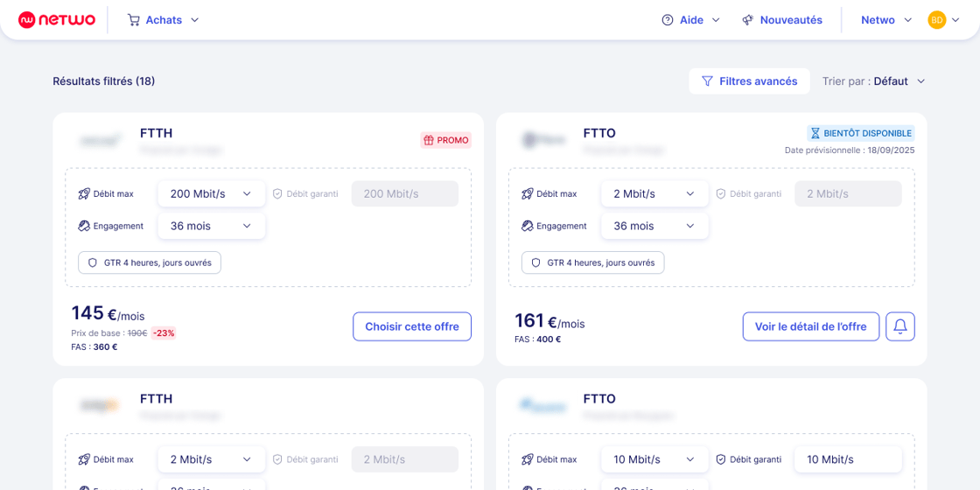Click the Bientôt disponible hourglass badge

[861, 133]
